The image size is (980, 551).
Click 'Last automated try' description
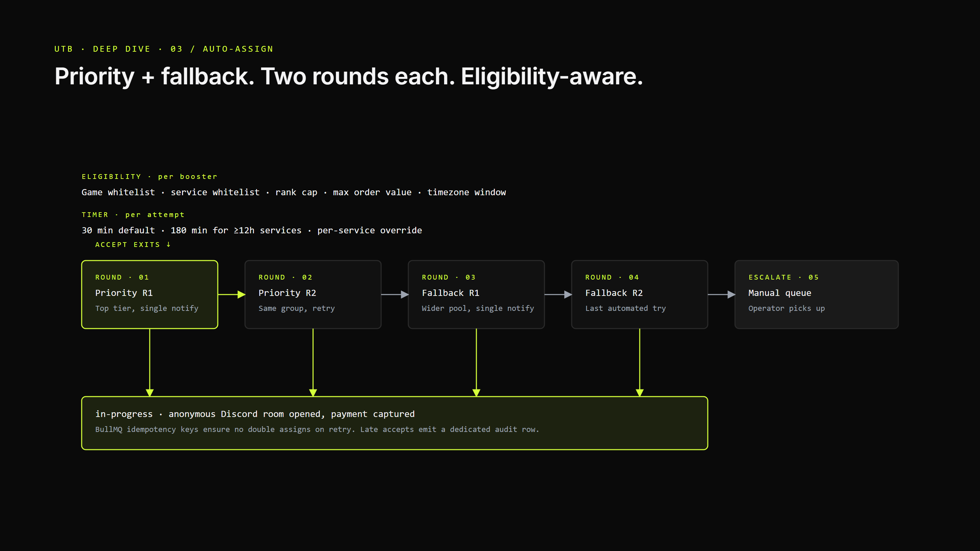coord(625,308)
